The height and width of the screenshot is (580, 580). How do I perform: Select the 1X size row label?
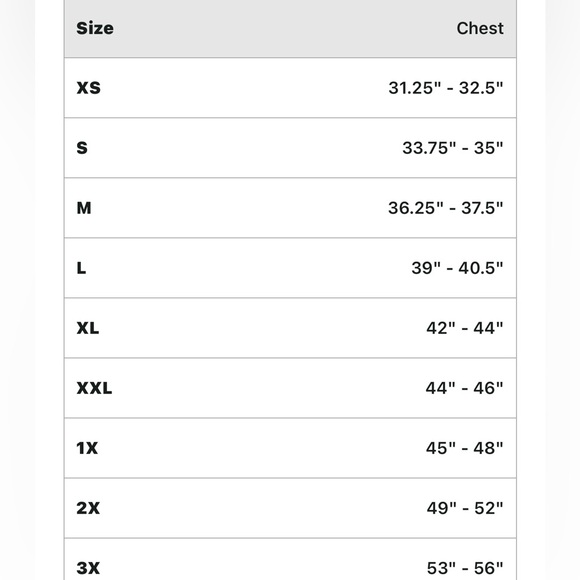tap(87, 448)
